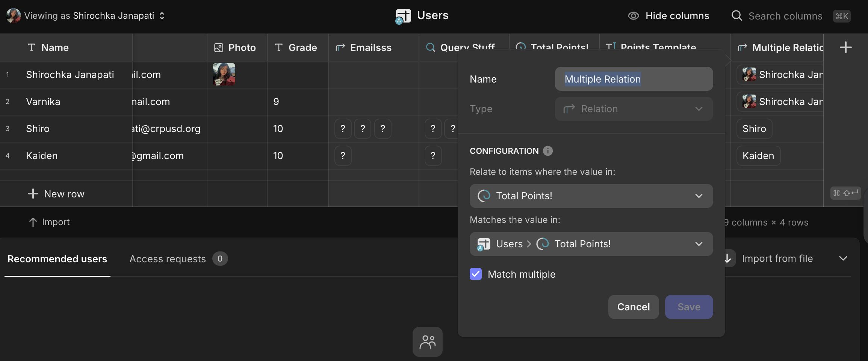Click the import-from-file download arrow icon
The image size is (868, 361).
[728, 259]
